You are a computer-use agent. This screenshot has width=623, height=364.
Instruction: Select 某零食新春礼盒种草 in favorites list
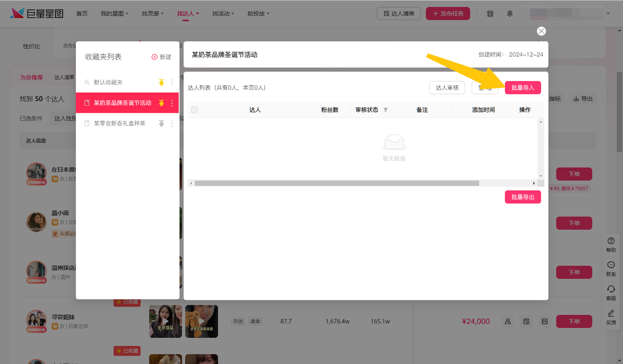(119, 124)
